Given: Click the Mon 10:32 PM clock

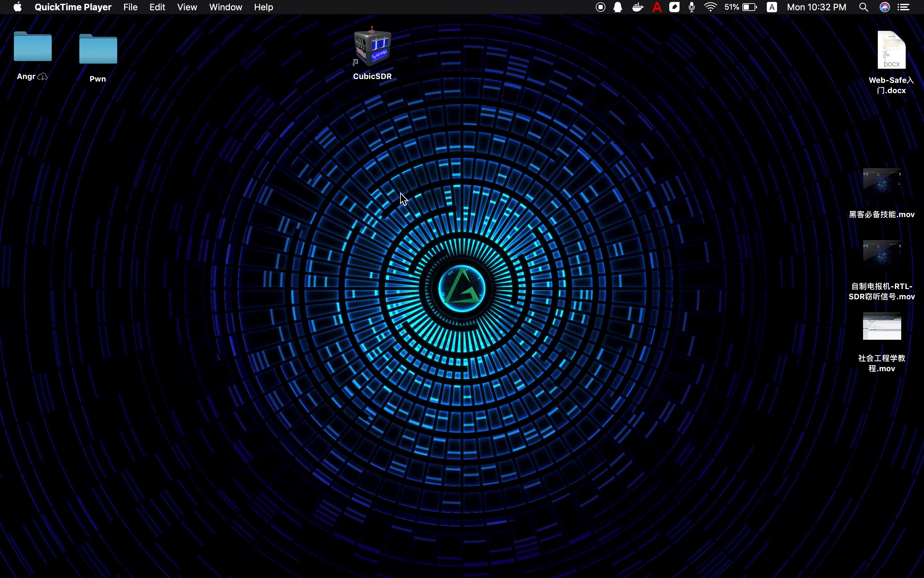Looking at the screenshot, I should (x=816, y=7).
